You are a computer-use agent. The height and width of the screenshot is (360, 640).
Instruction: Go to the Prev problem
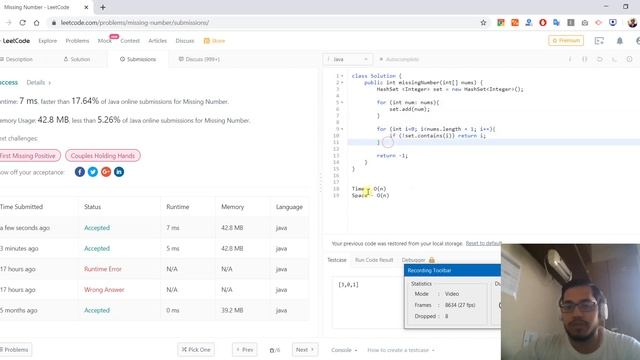pos(245,350)
